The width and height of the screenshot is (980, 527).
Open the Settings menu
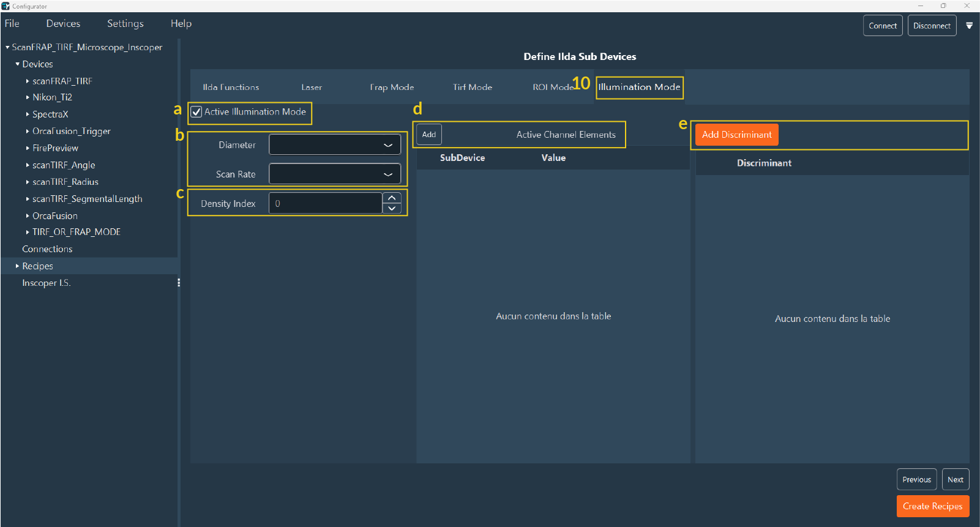125,24
